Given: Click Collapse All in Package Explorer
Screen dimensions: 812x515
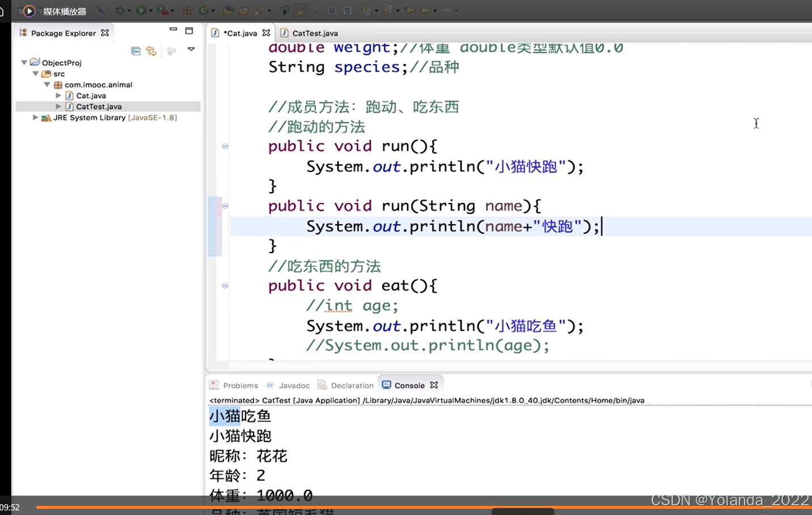Looking at the screenshot, I should tap(136, 51).
